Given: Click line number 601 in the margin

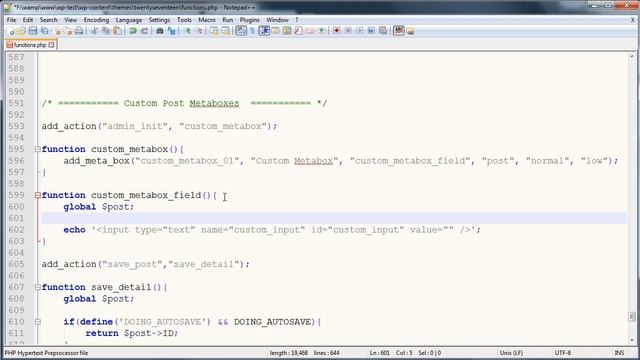Looking at the screenshot, I should pos(16,218).
